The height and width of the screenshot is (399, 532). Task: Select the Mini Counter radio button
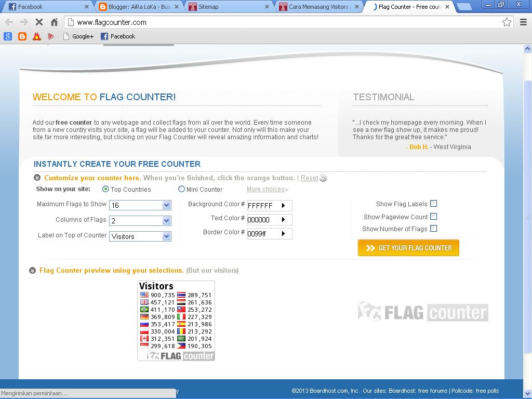(182, 189)
